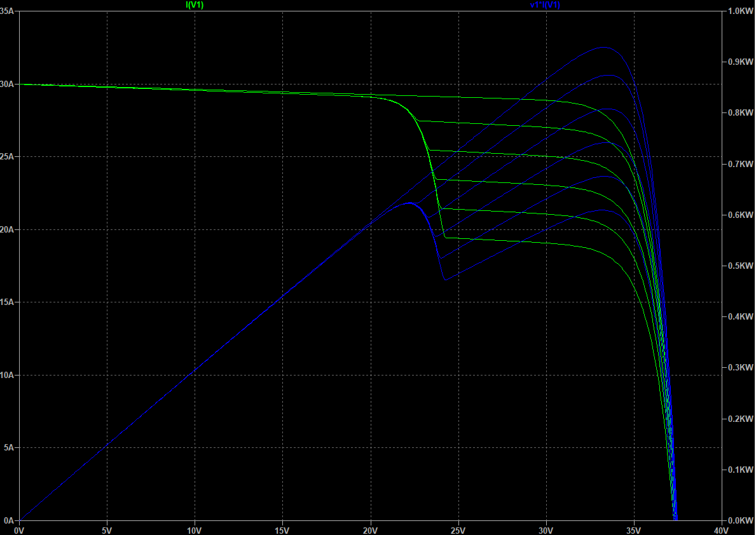Click the 0.5KW label on the power axis
Screen dimensions: 756x535
tap(739, 266)
